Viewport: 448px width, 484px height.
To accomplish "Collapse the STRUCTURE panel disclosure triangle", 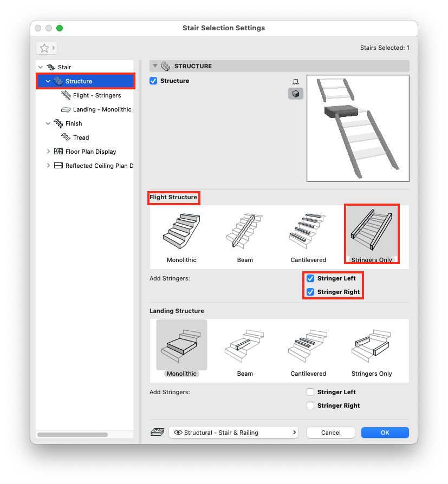I will [x=155, y=66].
